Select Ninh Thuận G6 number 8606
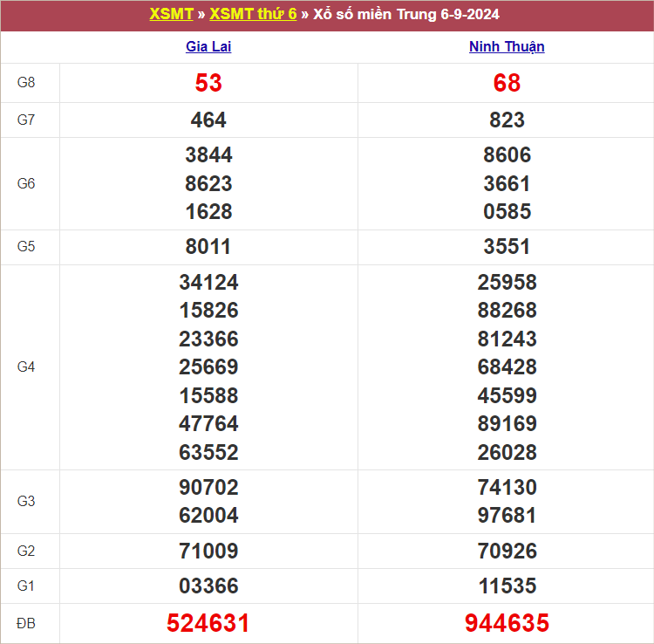654x644 pixels. point(507,154)
